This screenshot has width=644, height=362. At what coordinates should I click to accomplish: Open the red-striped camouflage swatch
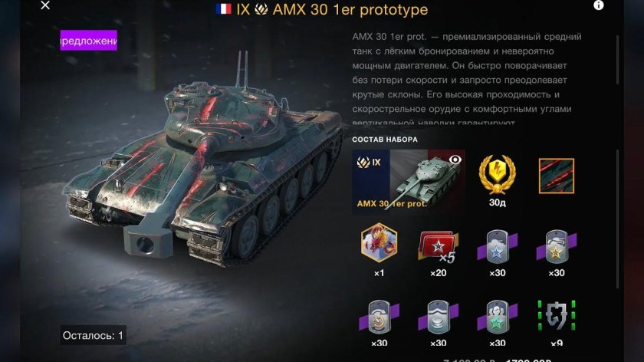coord(556,176)
